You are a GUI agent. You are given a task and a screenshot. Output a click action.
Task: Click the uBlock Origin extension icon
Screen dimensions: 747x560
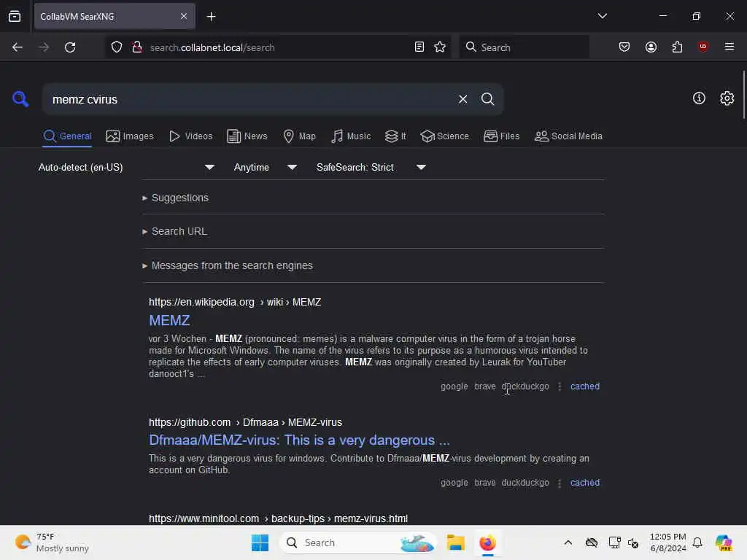pyautogui.click(x=703, y=47)
